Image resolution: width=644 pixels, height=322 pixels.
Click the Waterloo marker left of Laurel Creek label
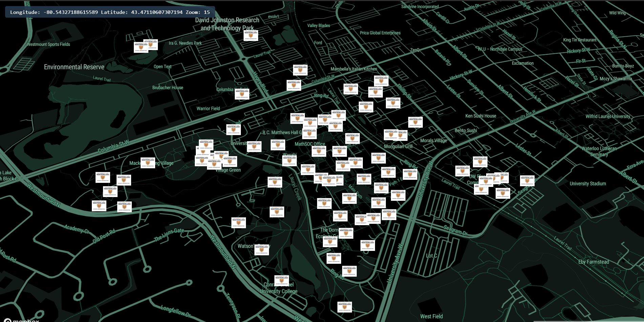click(275, 182)
